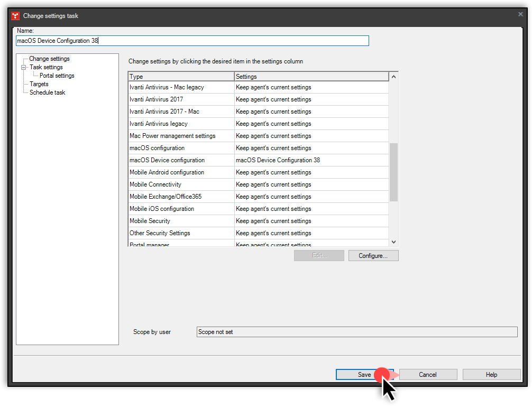Screen dimensions: 532x408
Task: Cancel the change settings task
Action: point(428,374)
